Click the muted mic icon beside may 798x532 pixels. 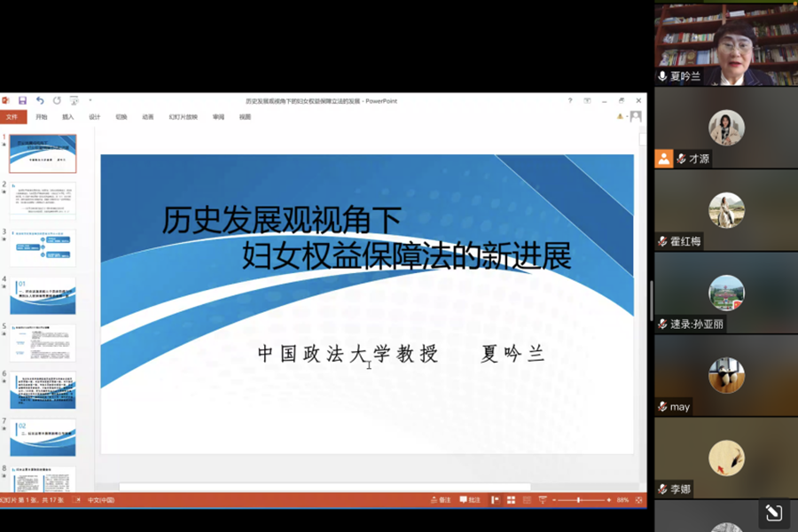[662, 407]
